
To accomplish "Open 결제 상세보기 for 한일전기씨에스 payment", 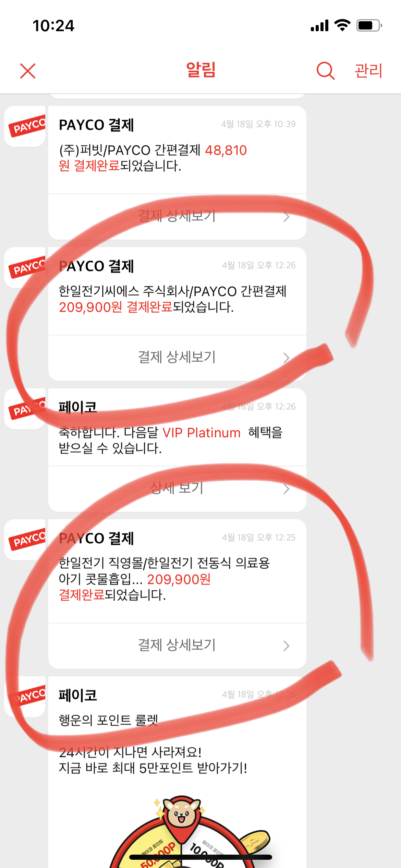I will point(177,358).
